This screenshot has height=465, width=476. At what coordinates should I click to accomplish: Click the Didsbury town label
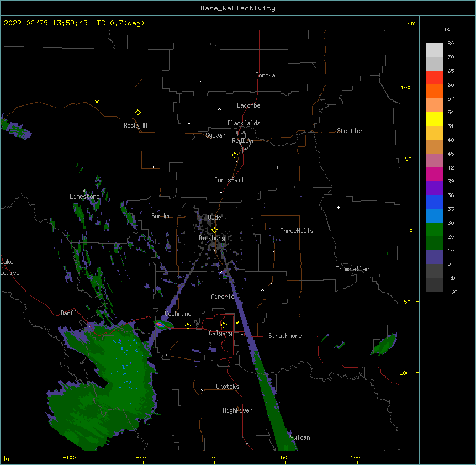tap(212, 238)
